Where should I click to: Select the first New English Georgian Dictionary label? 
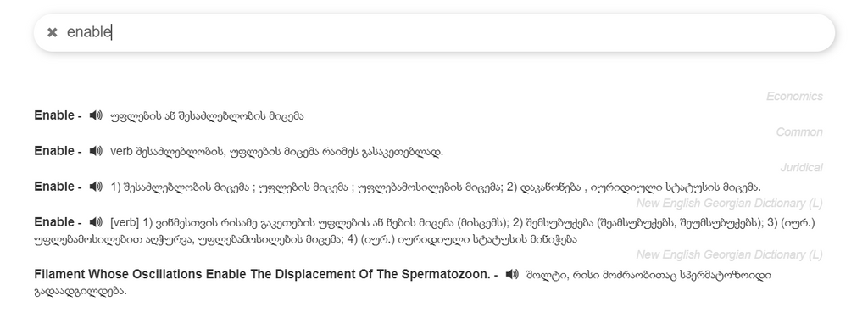click(x=730, y=203)
